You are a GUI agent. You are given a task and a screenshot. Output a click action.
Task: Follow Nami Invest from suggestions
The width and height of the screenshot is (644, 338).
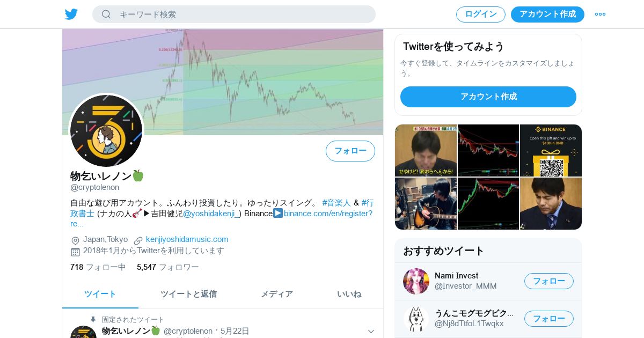click(549, 281)
